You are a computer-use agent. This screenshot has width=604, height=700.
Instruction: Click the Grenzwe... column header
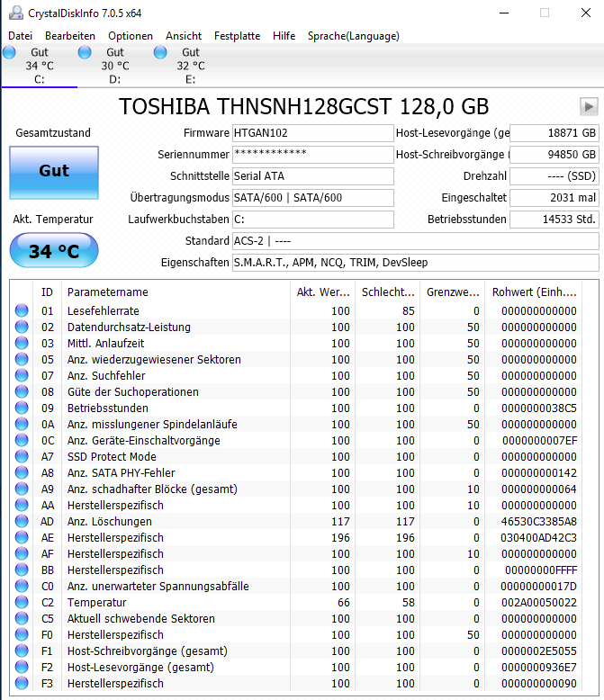click(x=452, y=292)
